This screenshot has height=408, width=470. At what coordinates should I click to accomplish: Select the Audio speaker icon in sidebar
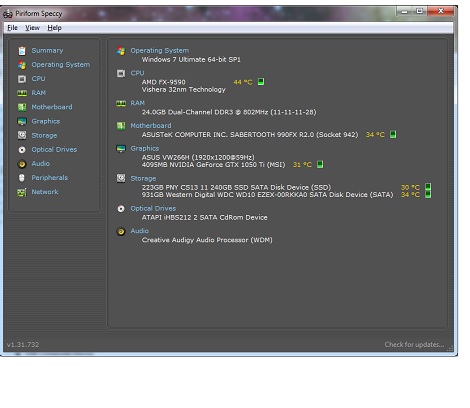[22, 164]
